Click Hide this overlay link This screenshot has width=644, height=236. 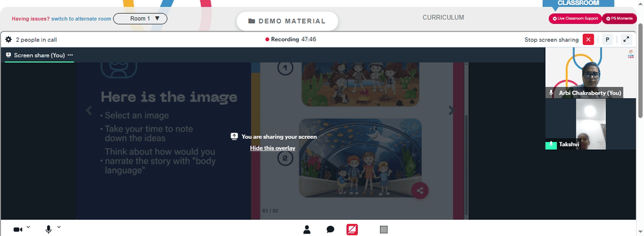(x=272, y=148)
